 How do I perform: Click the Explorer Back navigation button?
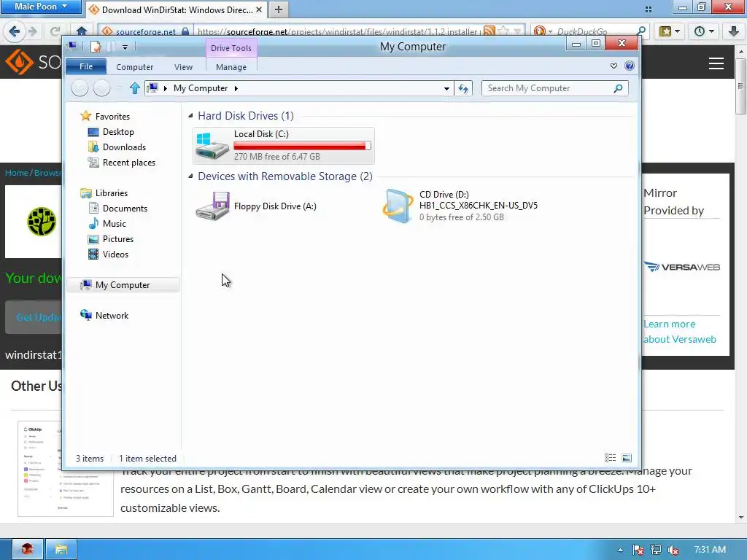coord(80,88)
